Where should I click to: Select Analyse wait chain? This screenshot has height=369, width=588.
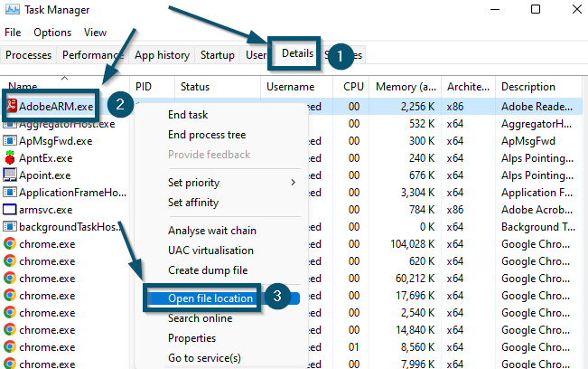212,230
